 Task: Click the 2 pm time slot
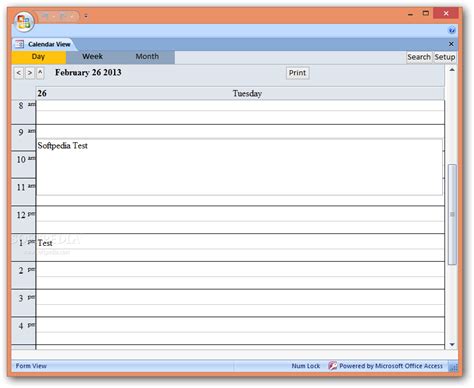(240, 275)
